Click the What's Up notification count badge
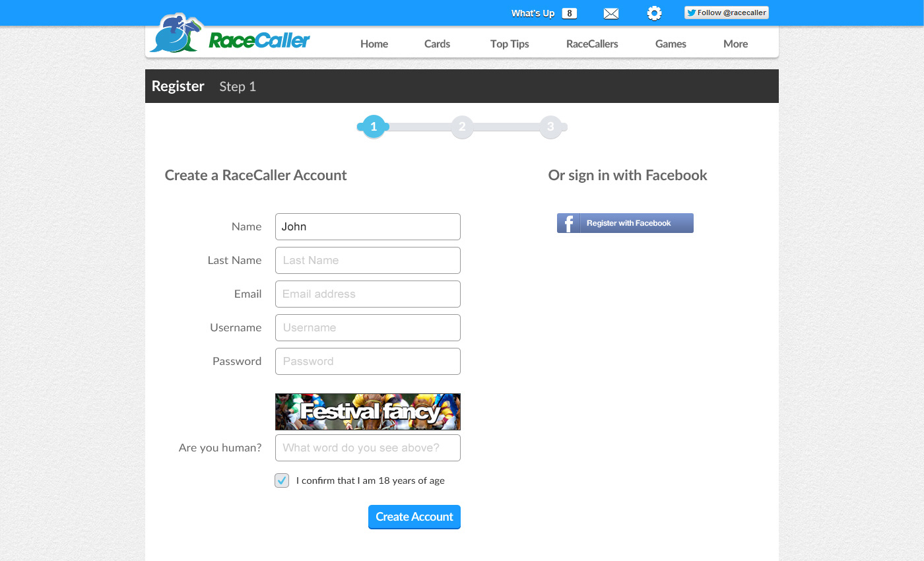 coord(570,13)
